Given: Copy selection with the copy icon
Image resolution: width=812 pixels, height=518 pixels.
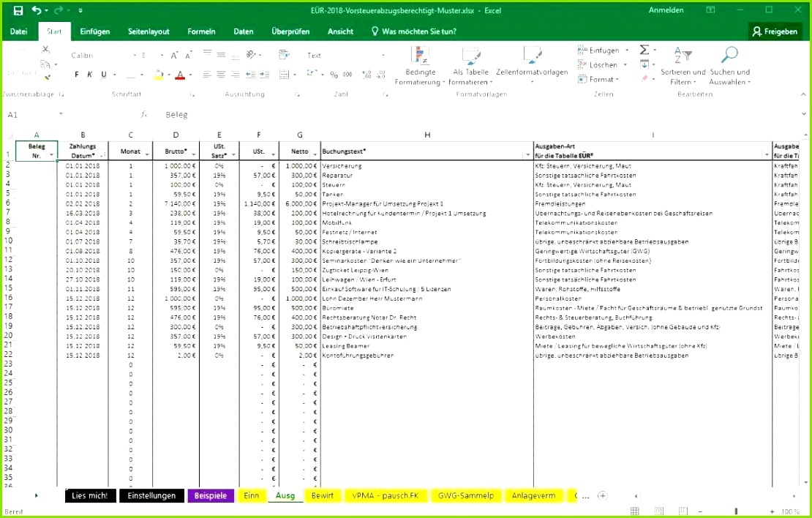Looking at the screenshot, I should click(45, 64).
